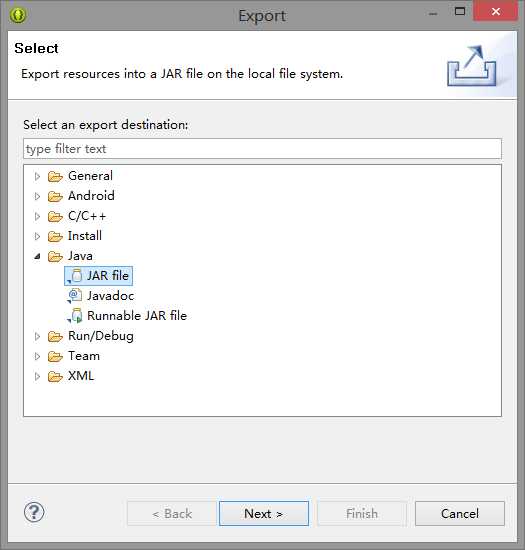Screen dimensions: 525x550
Task: Click the Eclipse logo in title bar
Action: point(18,15)
